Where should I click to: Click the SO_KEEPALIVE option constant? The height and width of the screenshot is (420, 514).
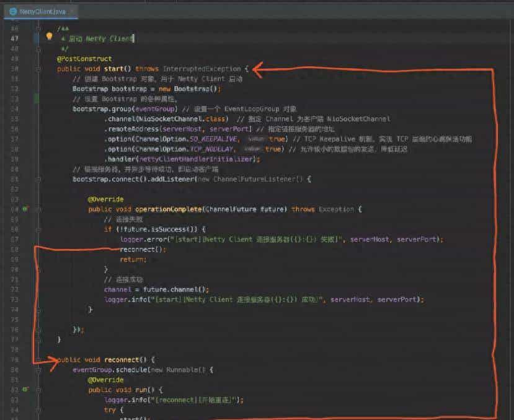(213, 139)
